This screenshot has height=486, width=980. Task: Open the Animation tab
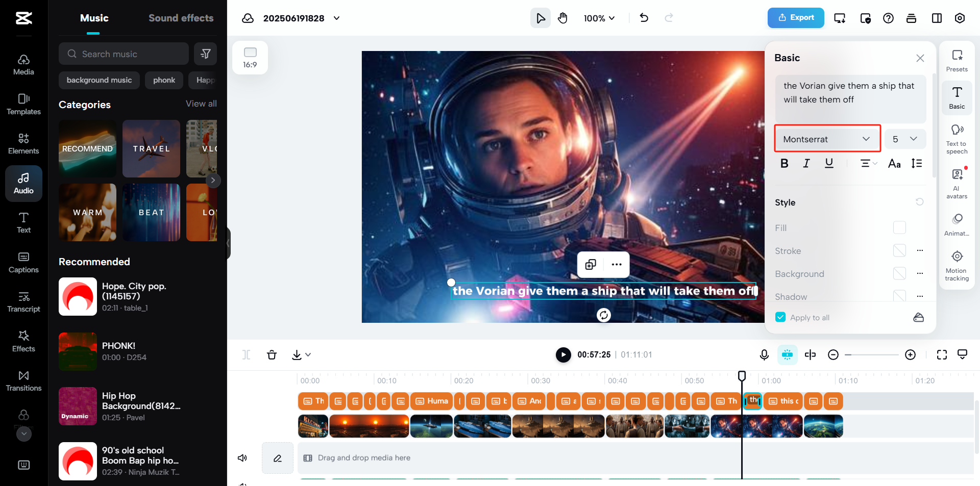957,224
